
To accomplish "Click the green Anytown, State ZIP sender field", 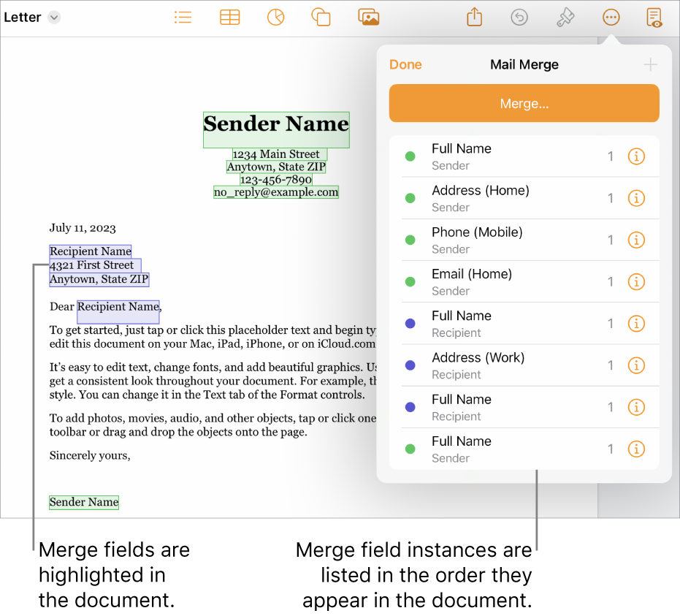I will [276, 167].
